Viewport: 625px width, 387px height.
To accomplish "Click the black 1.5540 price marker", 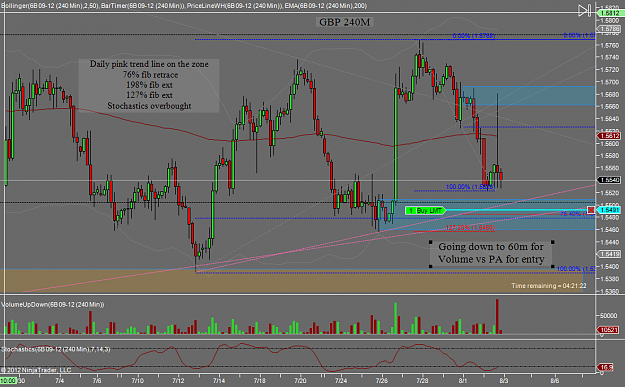I will coord(609,180).
